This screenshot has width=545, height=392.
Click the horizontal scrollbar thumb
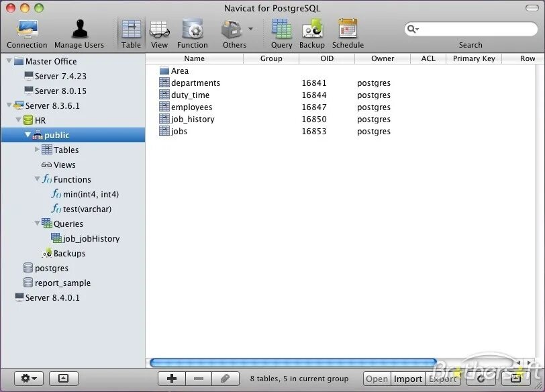coord(293,363)
